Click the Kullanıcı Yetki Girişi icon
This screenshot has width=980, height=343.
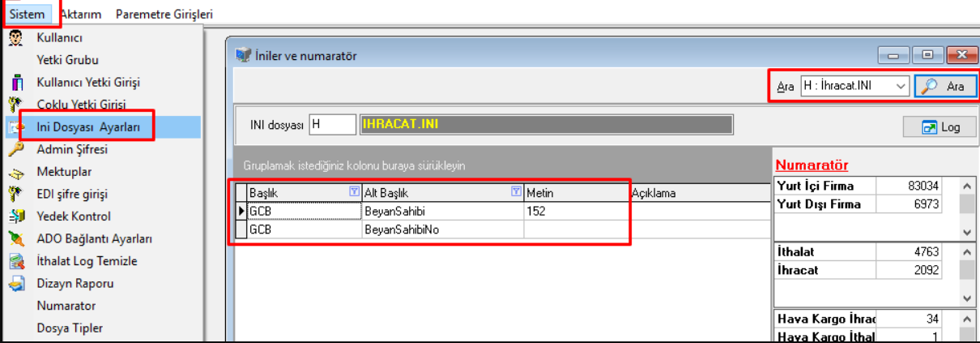pyautogui.click(x=16, y=83)
